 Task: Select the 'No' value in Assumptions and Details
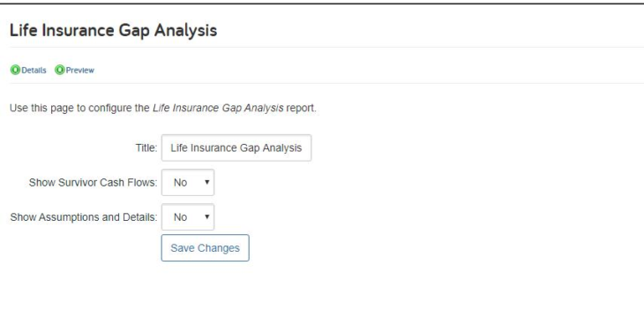[180, 216]
